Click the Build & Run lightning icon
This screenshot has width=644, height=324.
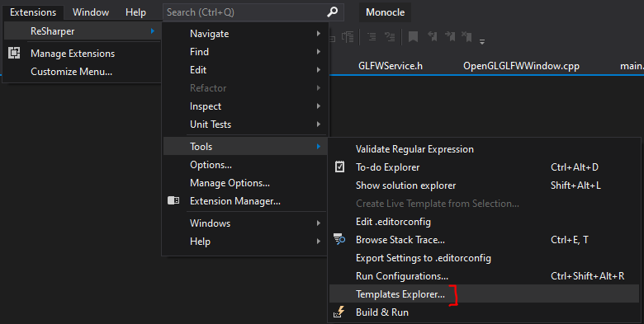(339, 312)
